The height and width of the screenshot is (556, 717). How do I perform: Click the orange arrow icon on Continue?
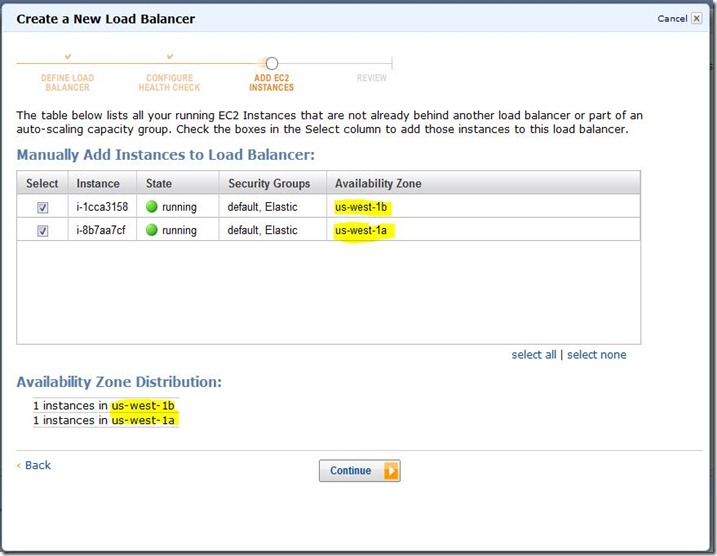click(x=391, y=470)
